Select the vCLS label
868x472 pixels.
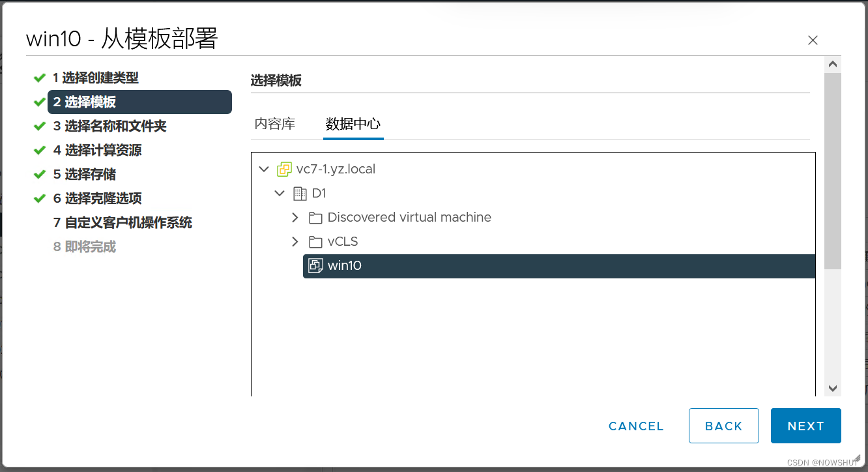(x=343, y=242)
